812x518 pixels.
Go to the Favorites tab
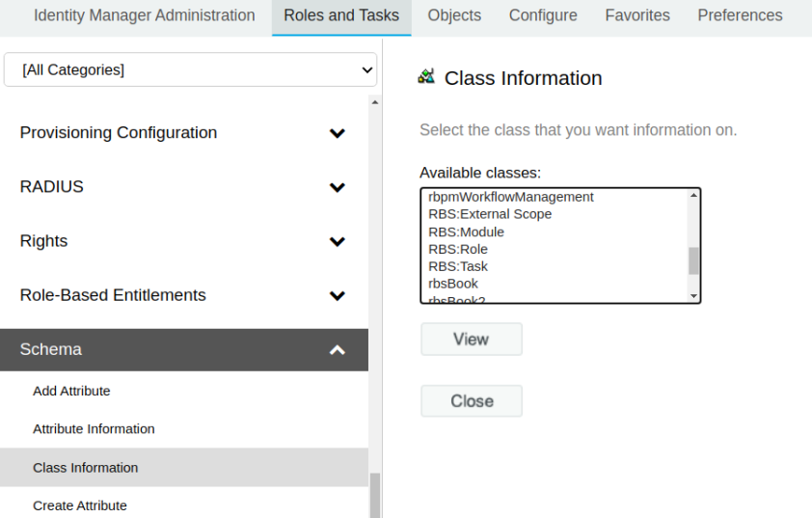coord(637,15)
